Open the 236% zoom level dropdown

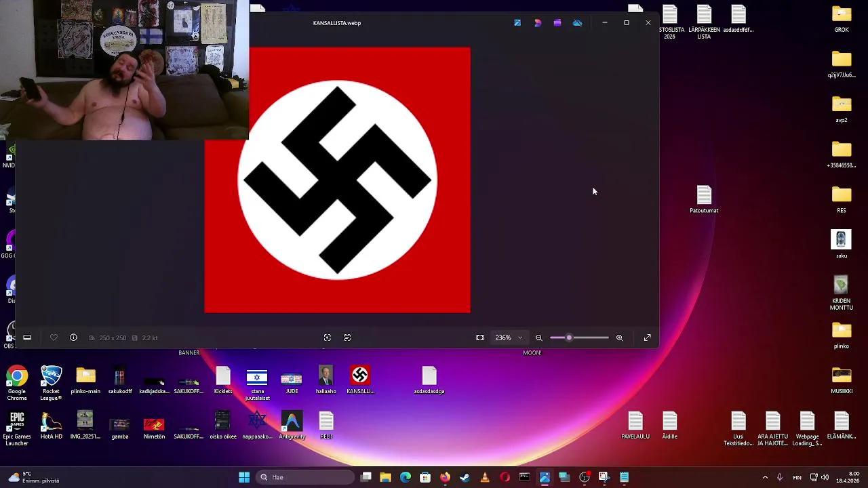pyautogui.click(x=509, y=338)
